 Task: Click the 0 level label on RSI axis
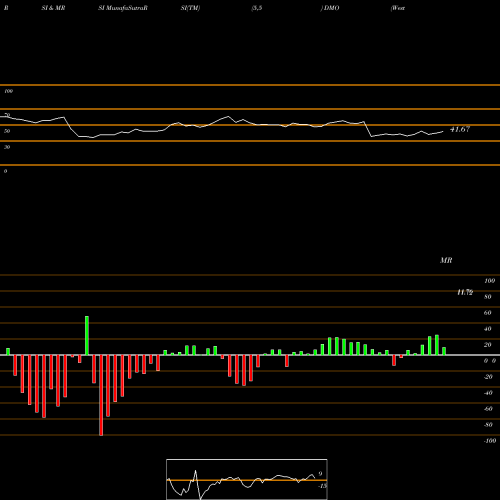point(5,171)
